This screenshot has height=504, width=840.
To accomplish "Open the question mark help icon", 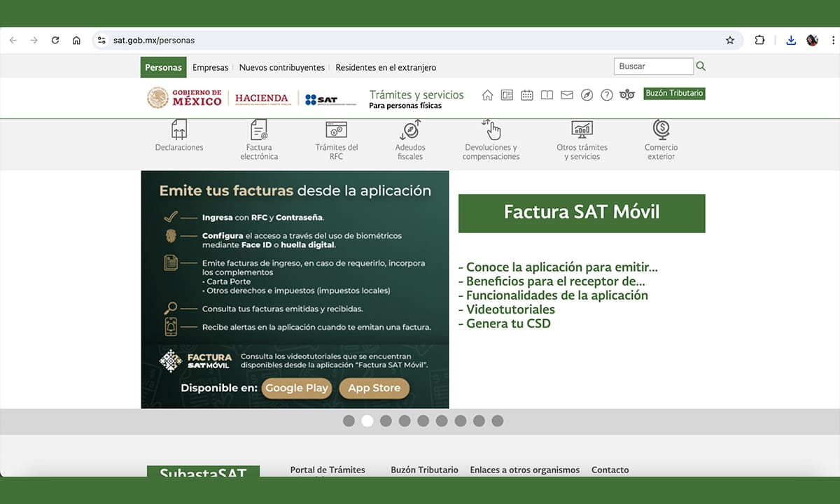I will point(607,95).
